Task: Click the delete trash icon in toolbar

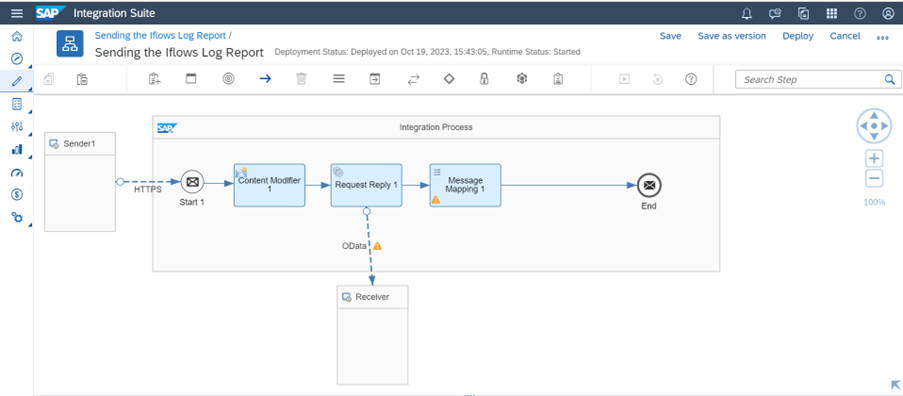Action: (x=301, y=79)
